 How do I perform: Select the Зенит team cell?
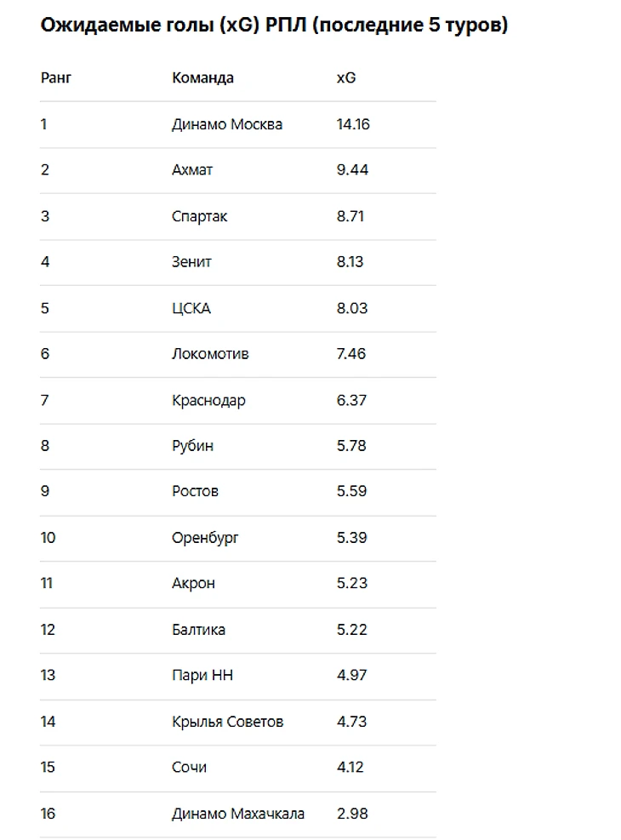coord(191,262)
